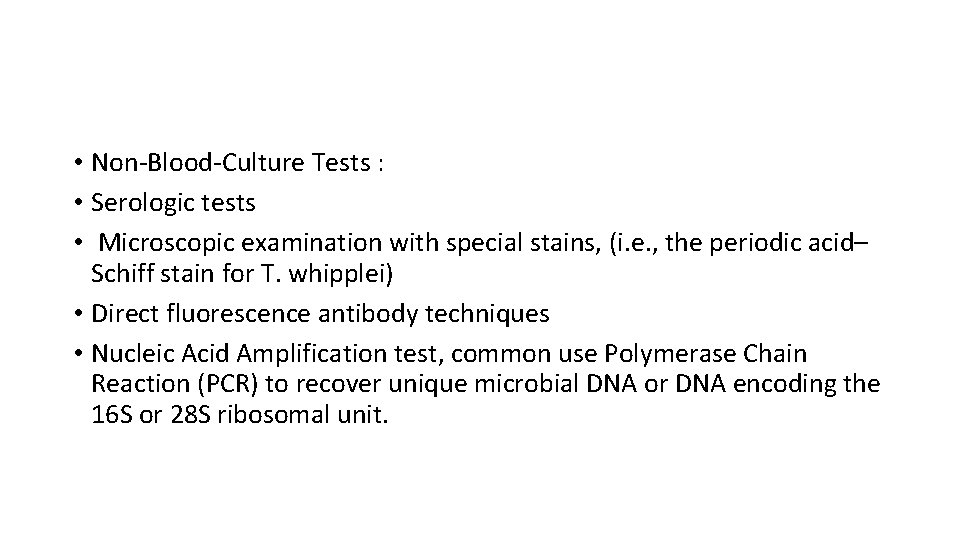Click the bullet before "Direct fluorescence"
This screenshot has height=540, width=960.
click(x=76, y=315)
